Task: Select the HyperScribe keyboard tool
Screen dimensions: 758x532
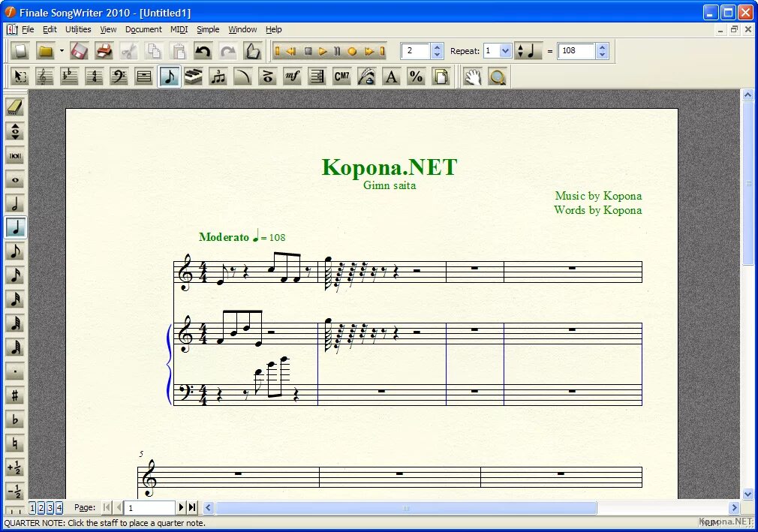Action: pos(194,77)
